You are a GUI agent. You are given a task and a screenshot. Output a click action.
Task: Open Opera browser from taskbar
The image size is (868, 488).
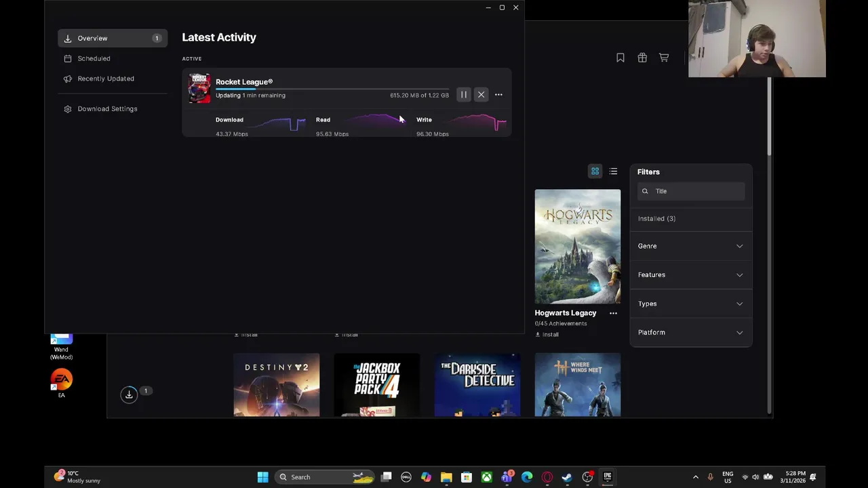547,477
